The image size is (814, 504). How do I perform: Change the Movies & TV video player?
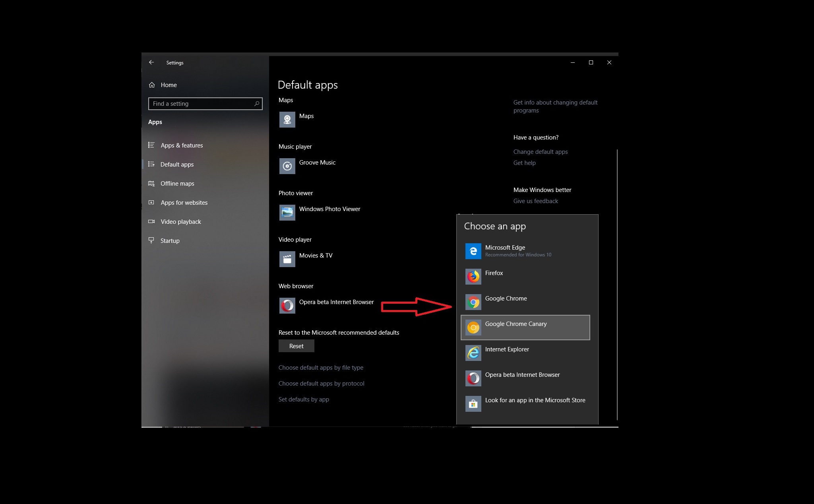306,259
